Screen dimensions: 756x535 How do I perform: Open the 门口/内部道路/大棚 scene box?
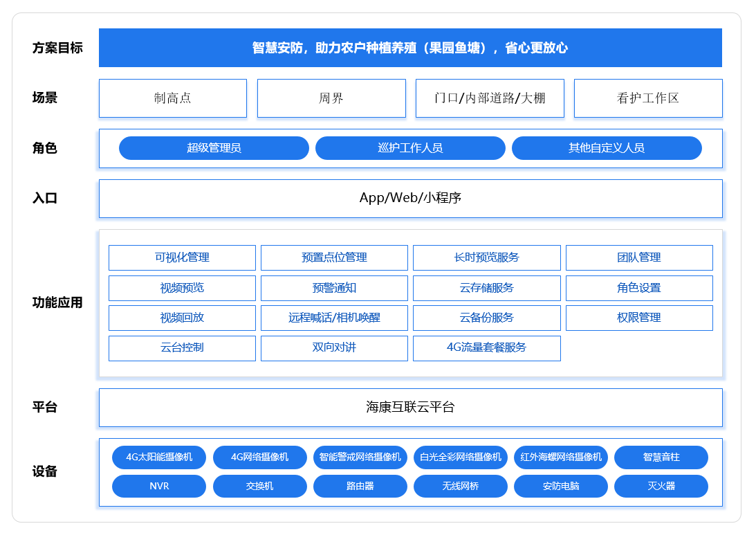490,98
